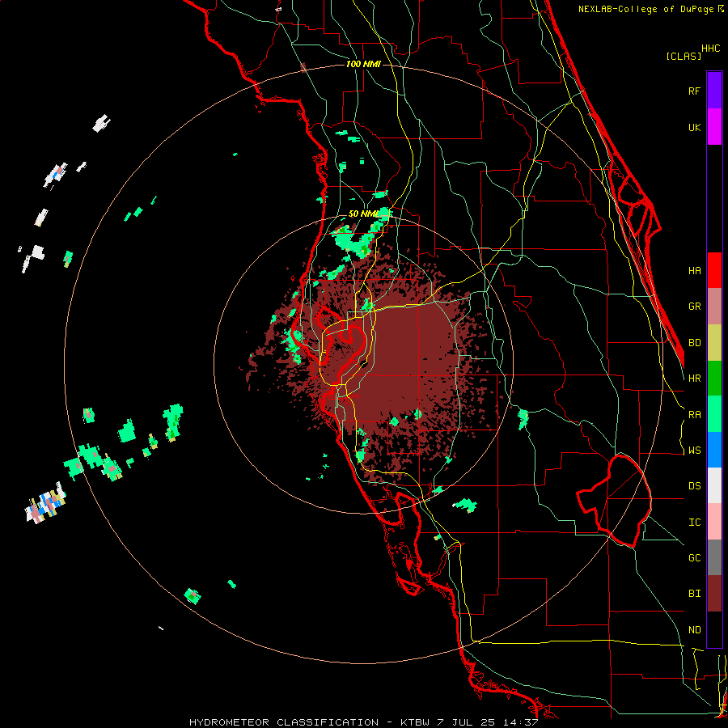Click the [CLAS] legend heading
Viewport: 728px width, 728px height.
pyautogui.click(x=684, y=56)
